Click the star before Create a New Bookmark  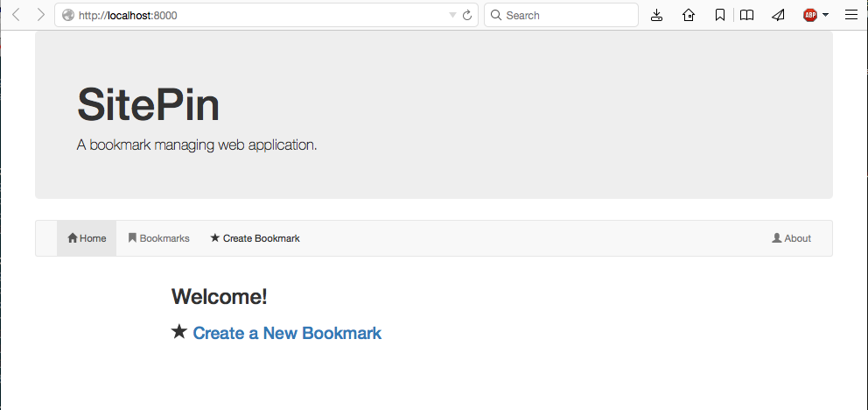(179, 331)
